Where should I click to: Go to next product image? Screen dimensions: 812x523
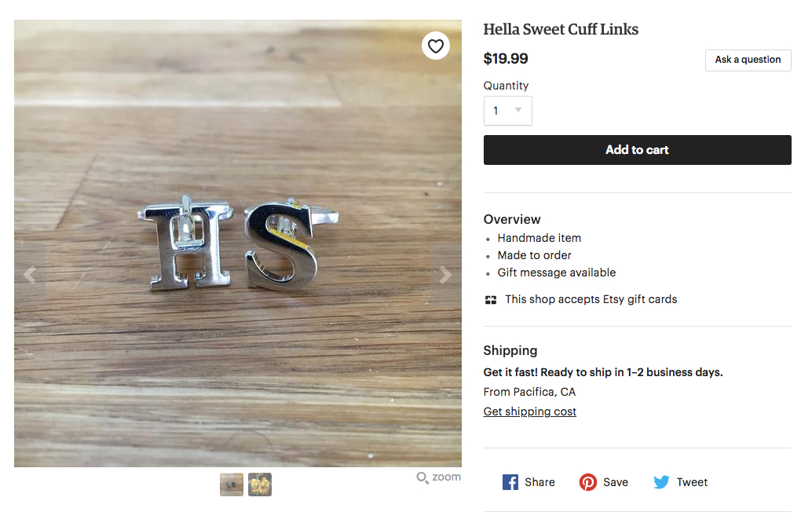click(x=445, y=275)
